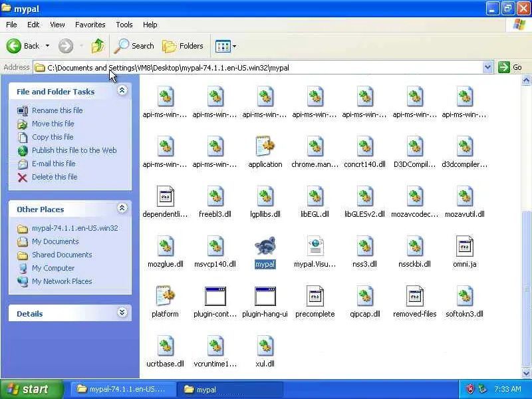Open the Favorites menu
Screen dimensions: 532x399
tap(90, 25)
